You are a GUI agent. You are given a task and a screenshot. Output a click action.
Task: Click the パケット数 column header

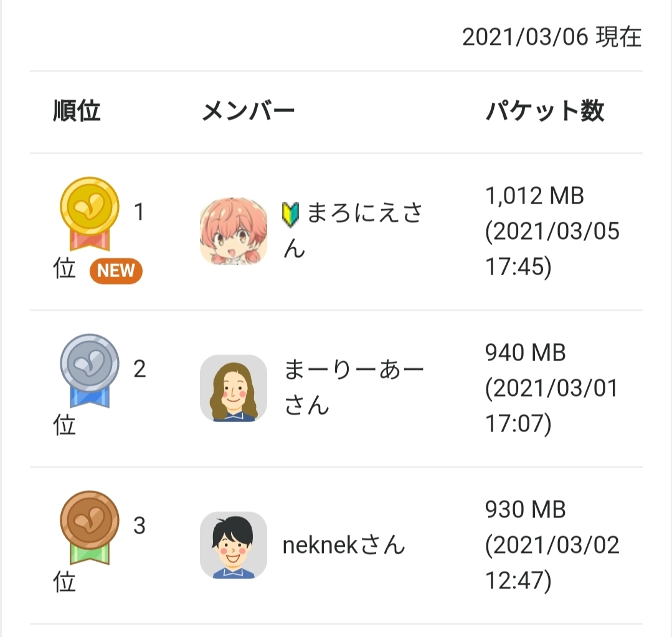click(545, 112)
